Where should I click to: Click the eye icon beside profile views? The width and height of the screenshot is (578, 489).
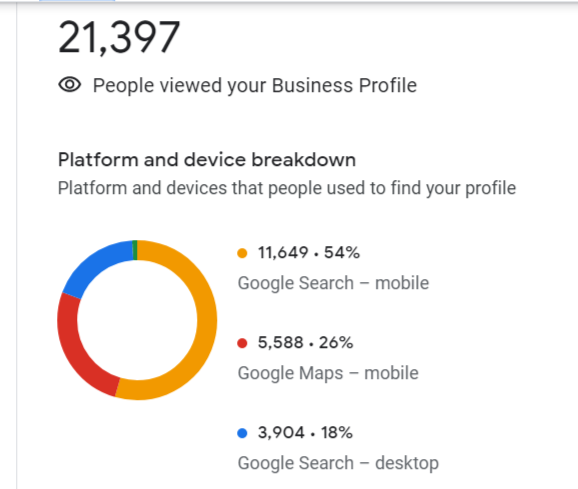[70, 85]
